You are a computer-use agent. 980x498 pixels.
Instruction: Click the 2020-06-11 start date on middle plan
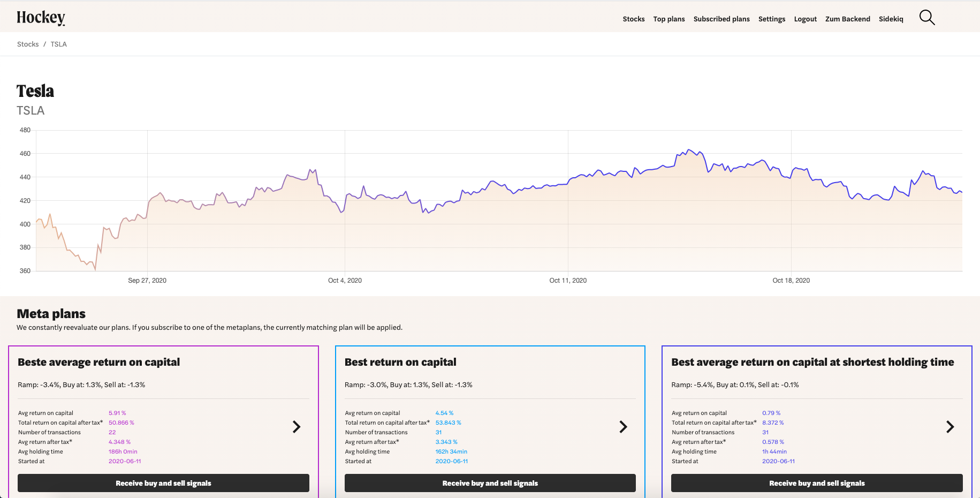(x=452, y=461)
